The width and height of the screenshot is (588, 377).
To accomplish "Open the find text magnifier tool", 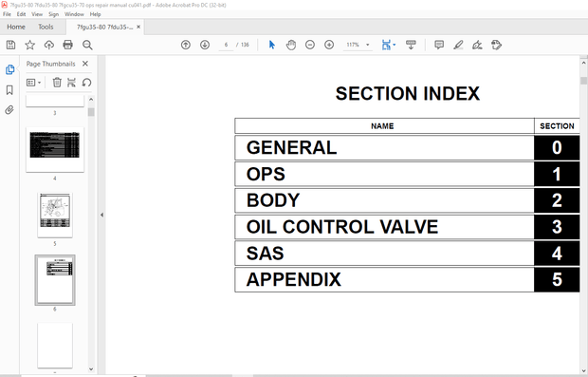I will tap(87, 45).
